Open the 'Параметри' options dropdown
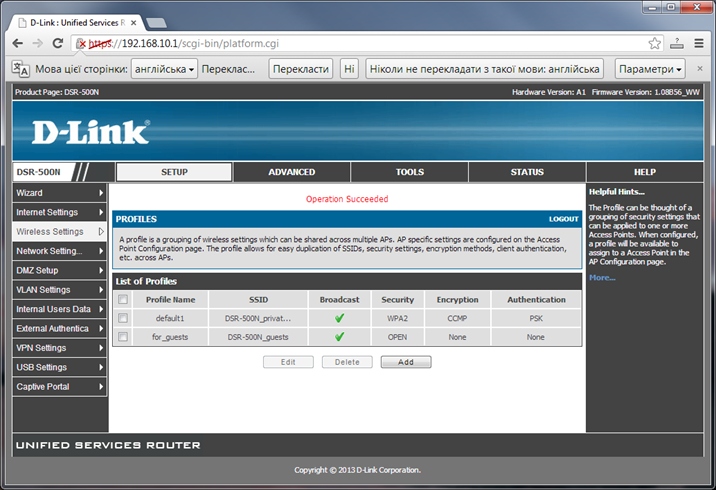 tap(650, 69)
